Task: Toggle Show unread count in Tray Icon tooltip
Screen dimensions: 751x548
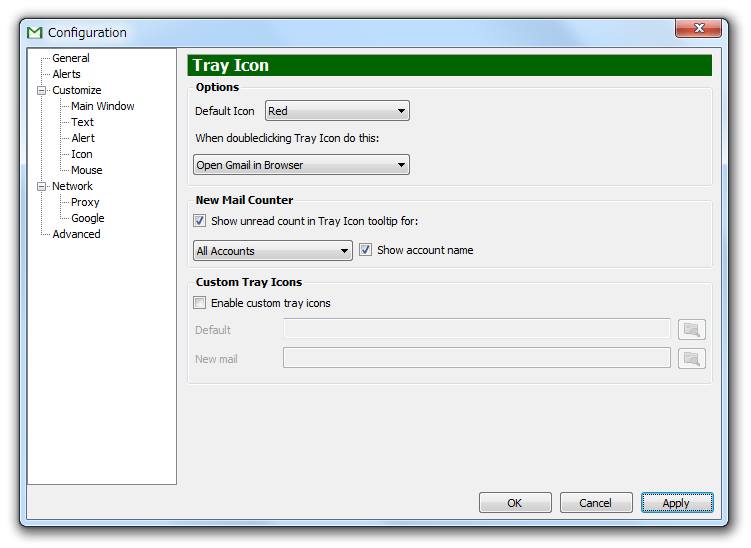Action: click(200, 221)
